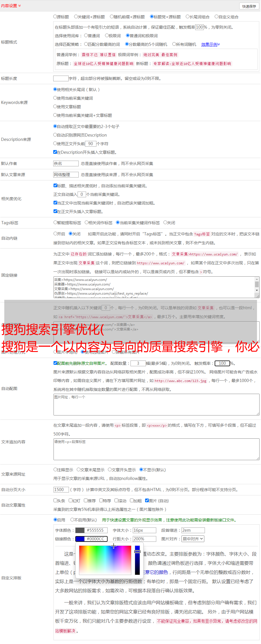Open the 图片对齐 居中对齐 dropdown
The height and width of the screenshot is (644, 261).
pos(193,539)
